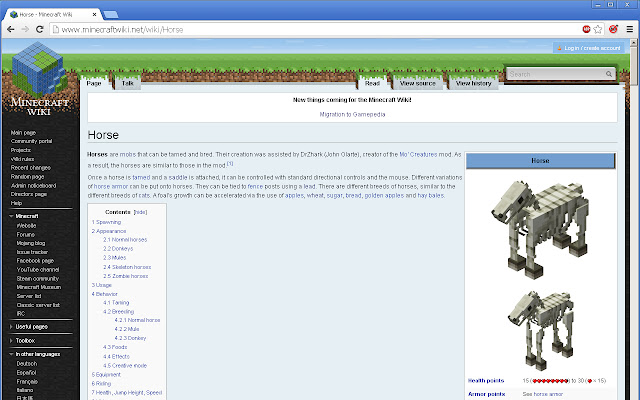Viewport: 640px width, 400px height.
Task: Go to a Random page
Action: click(27, 177)
